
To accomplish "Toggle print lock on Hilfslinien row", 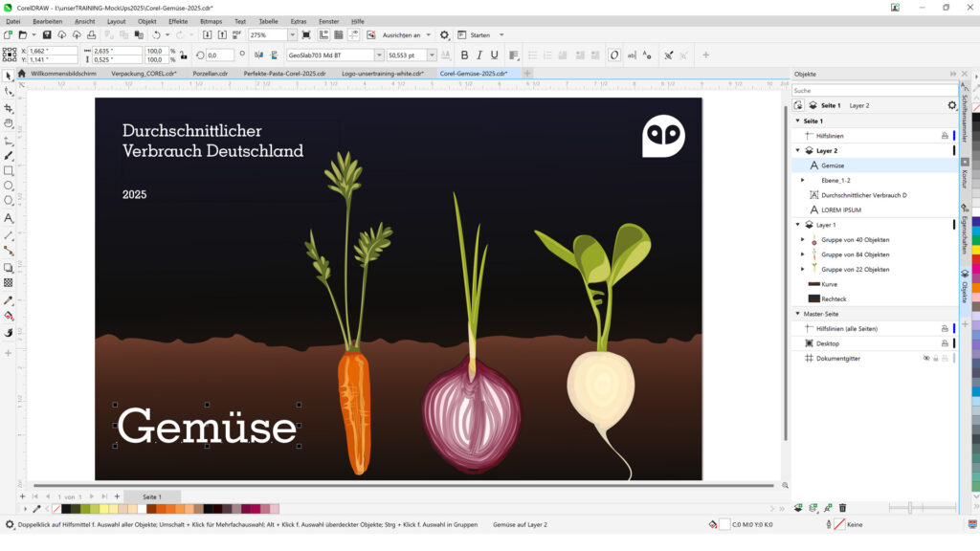I will [x=945, y=136].
